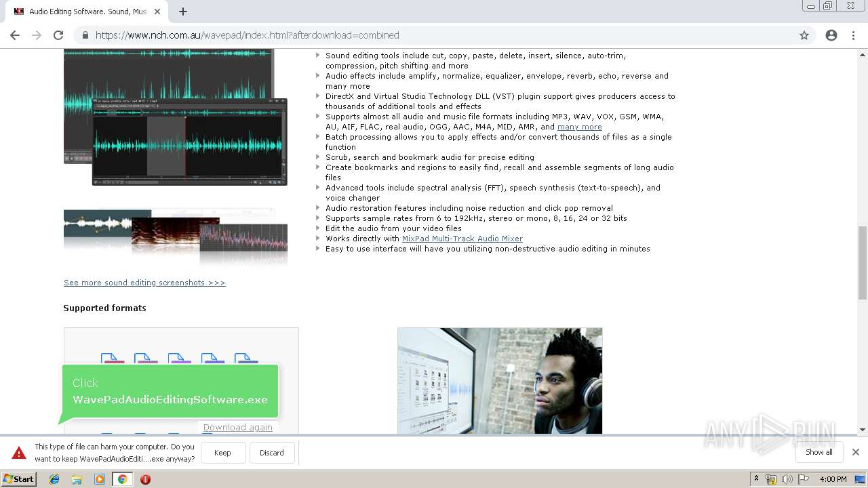
Task: Click the 4:00 PM taskbar clock
Action: click(833, 479)
